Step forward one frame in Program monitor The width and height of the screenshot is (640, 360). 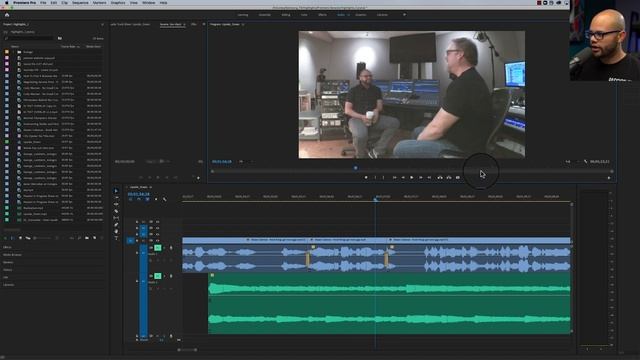coord(420,178)
